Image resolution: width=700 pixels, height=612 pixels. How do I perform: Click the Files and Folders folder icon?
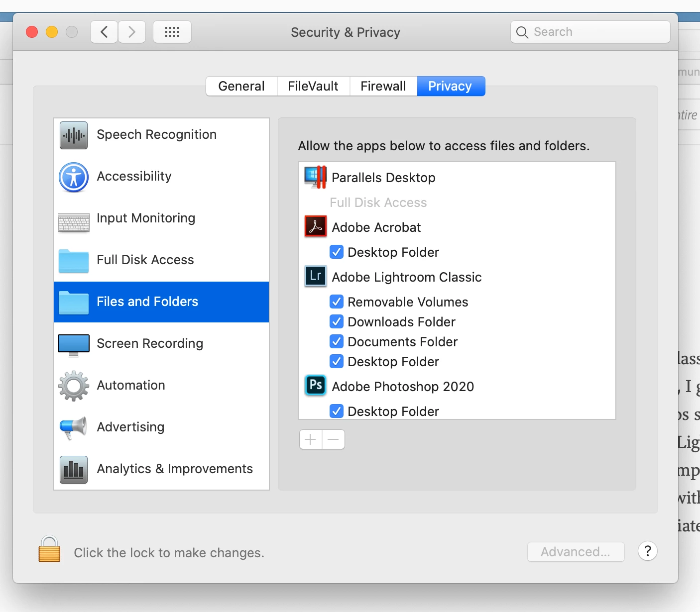[x=74, y=303]
